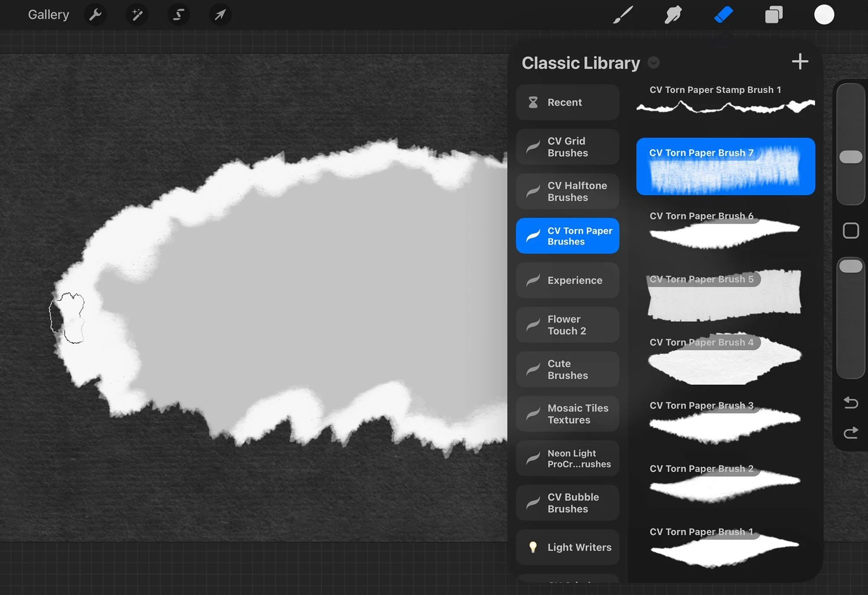The height and width of the screenshot is (595, 868).
Task: Select the Eraser tool
Action: click(x=723, y=15)
